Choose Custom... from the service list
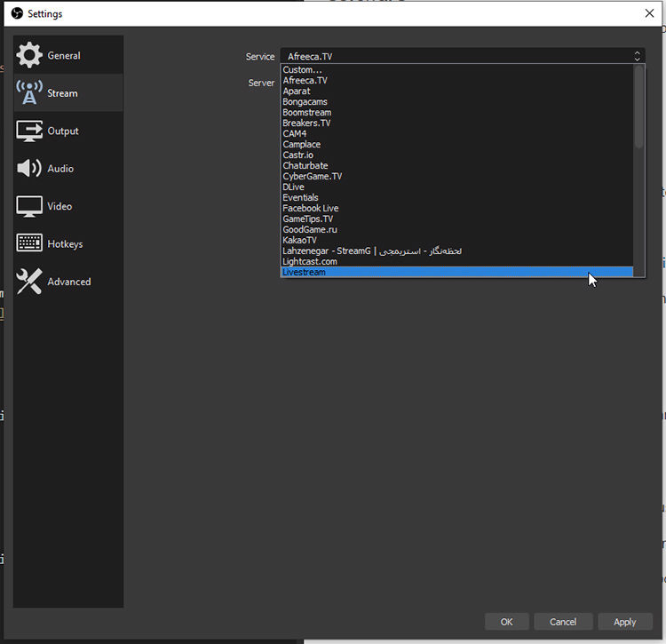 coord(457,69)
